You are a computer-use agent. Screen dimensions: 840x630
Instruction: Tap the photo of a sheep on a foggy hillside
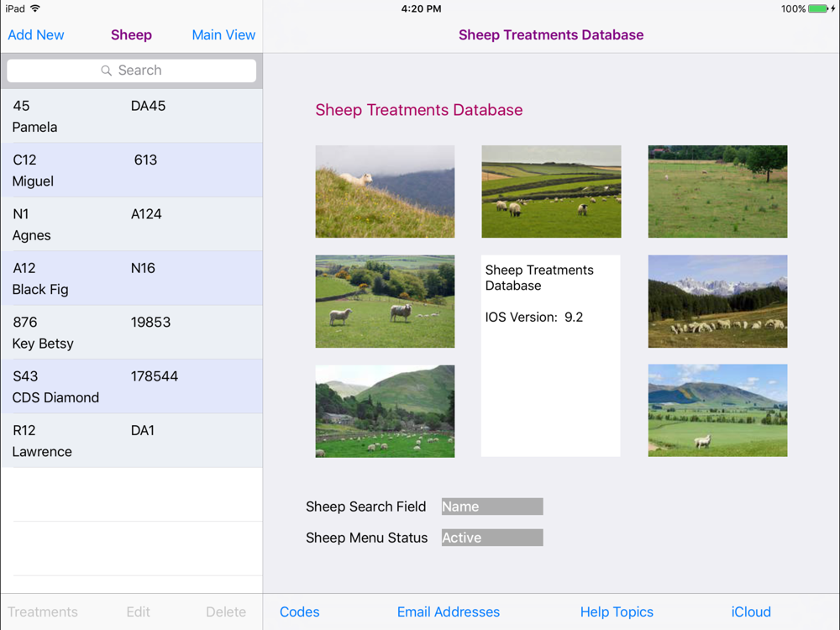click(x=386, y=192)
